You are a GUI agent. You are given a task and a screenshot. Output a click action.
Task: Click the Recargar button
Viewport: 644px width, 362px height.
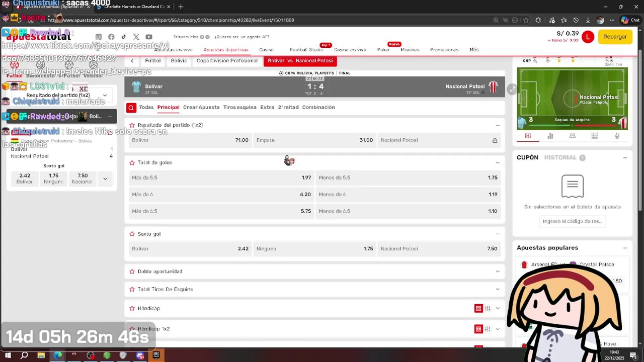click(x=615, y=37)
